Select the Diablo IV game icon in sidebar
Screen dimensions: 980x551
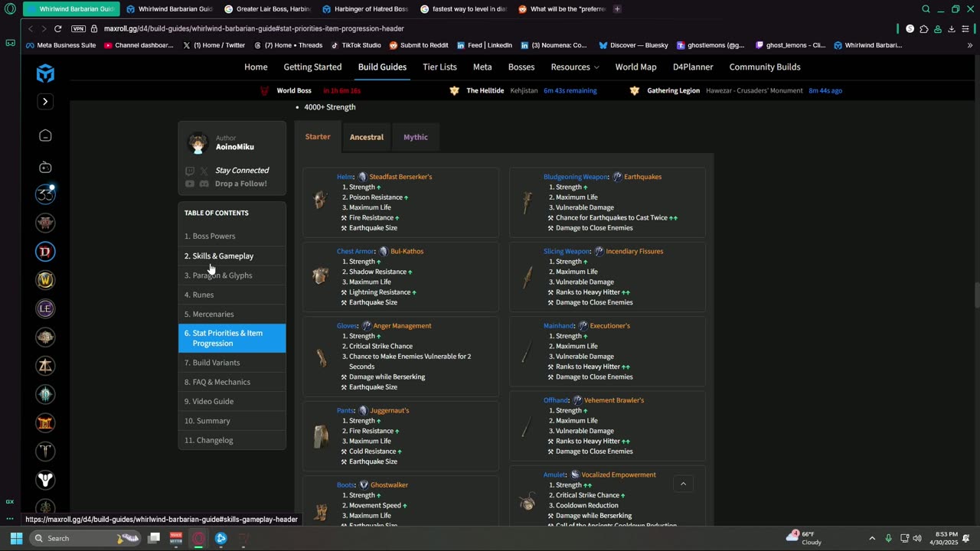(45, 252)
